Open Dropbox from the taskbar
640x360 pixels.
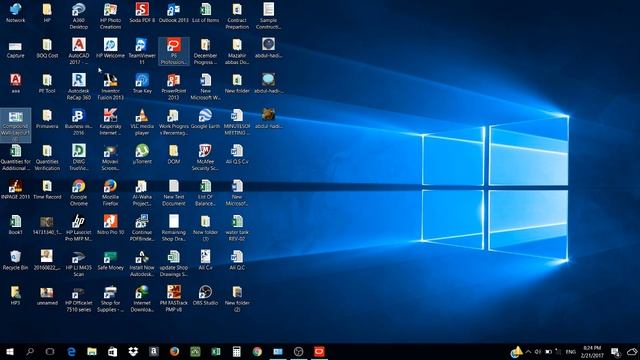[133, 351]
